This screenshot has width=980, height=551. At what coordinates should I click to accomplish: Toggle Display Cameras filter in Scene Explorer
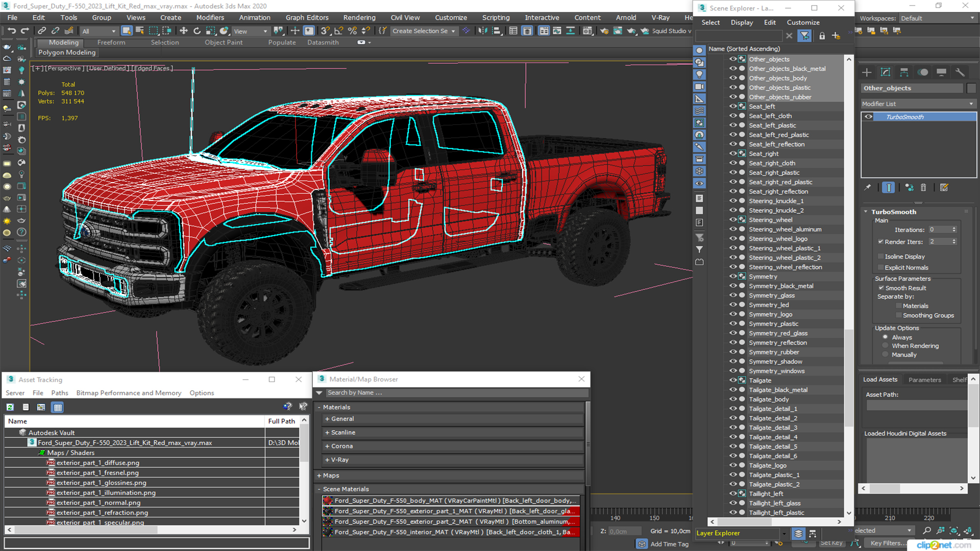[x=699, y=87]
